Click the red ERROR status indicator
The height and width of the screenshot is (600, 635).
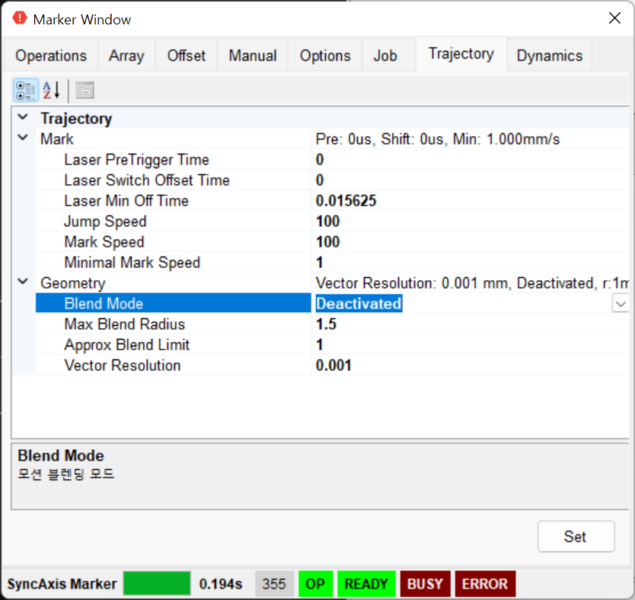pyautogui.click(x=485, y=584)
